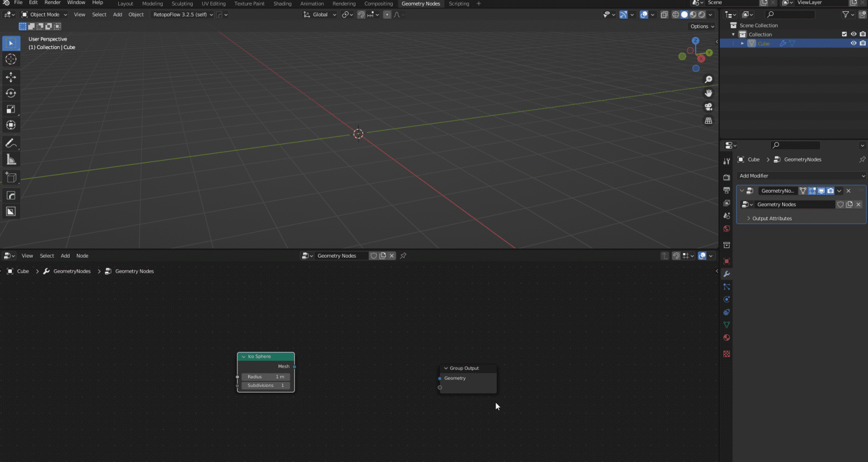Screen dimensions: 868x462
Task: Select the Move tool
Action: point(11,77)
